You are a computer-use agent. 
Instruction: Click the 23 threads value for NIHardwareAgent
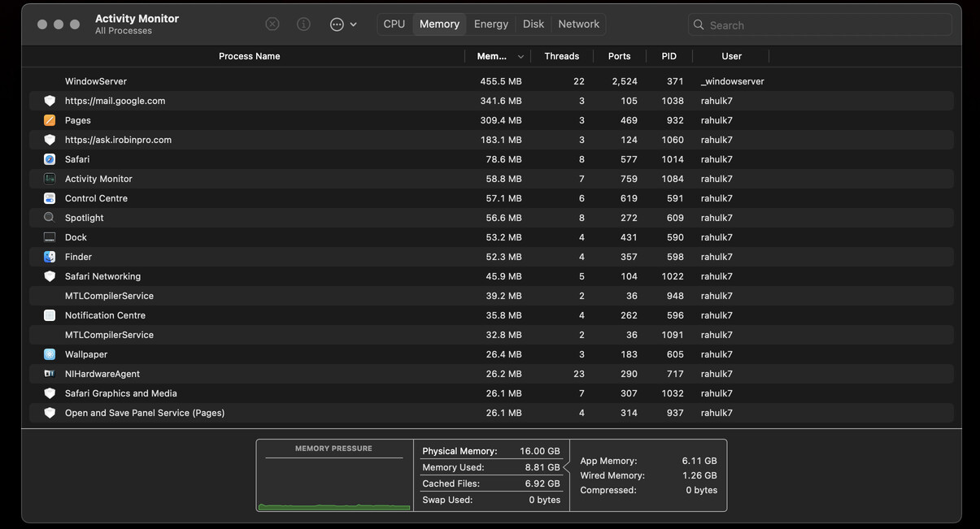[579, 374]
